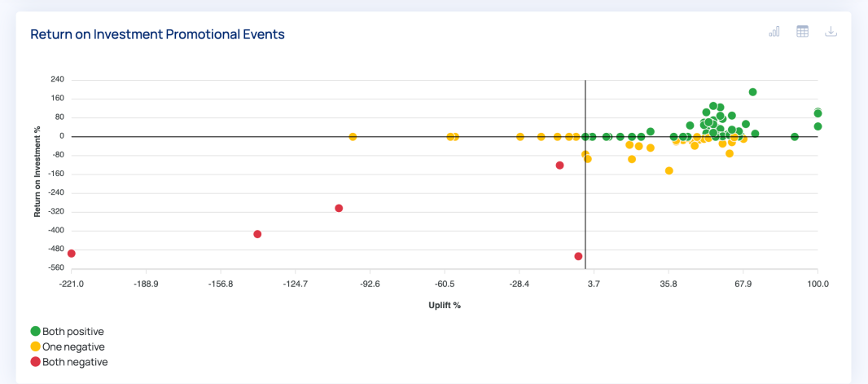
Task: Click the yellow legend circle swatch
Action: pos(35,346)
